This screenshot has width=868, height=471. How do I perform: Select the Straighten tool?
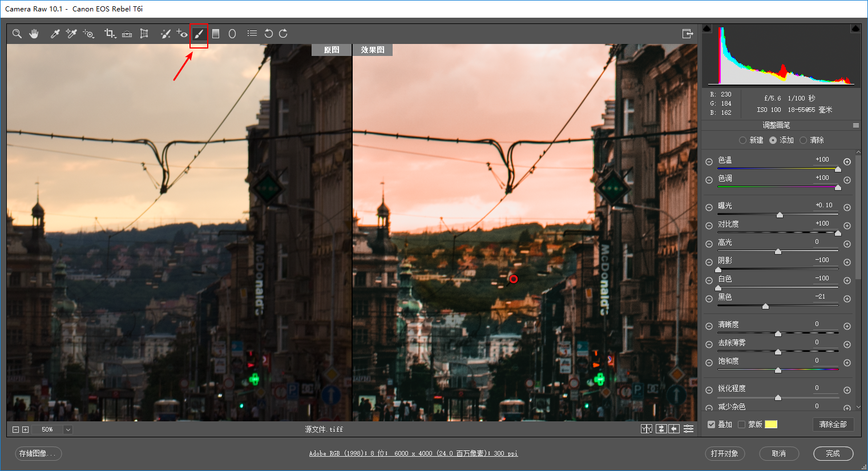[127, 34]
